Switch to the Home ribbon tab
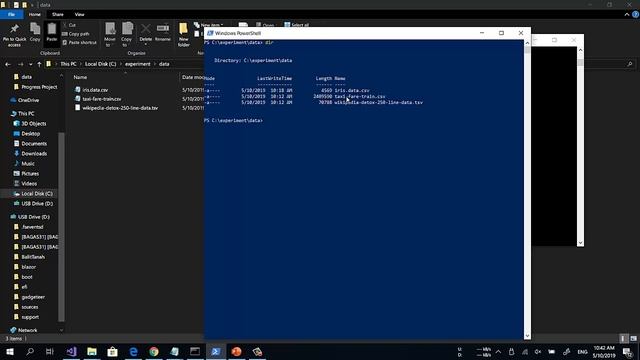The height and width of the screenshot is (360, 640). pos(35,14)
